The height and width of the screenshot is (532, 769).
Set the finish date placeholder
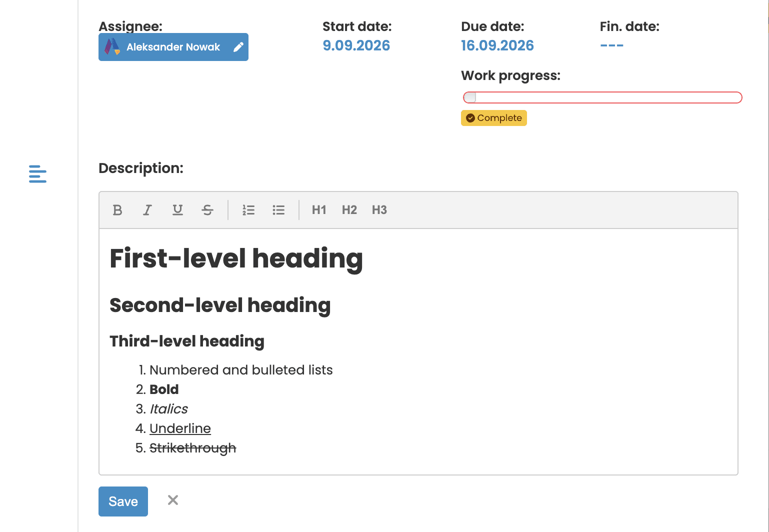[x=612, y=45]
